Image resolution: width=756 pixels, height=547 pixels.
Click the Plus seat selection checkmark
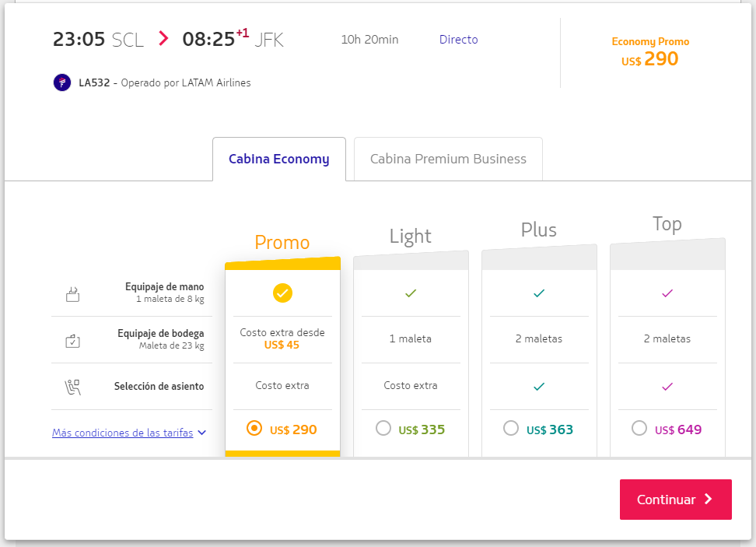[x=539, y=387]
